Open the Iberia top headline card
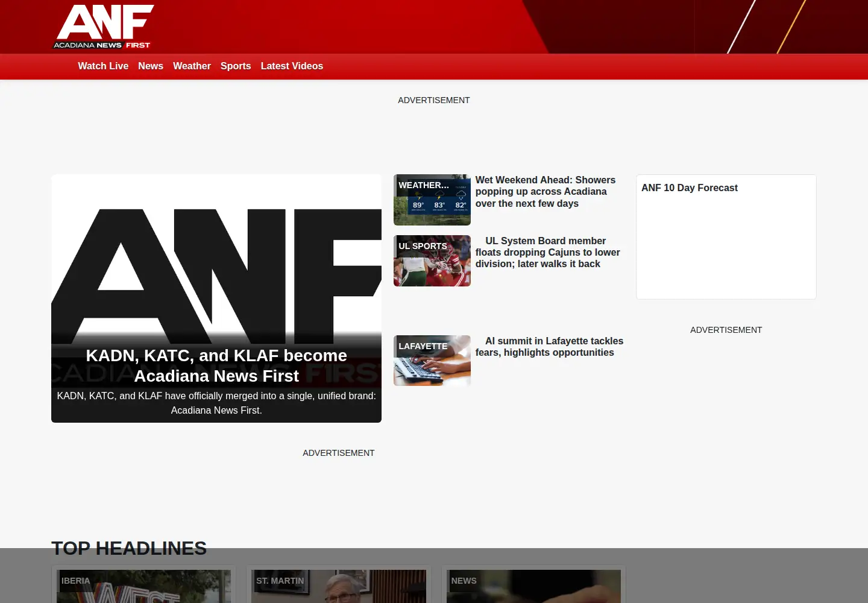868x603 pixels. [x=143, y=585]
